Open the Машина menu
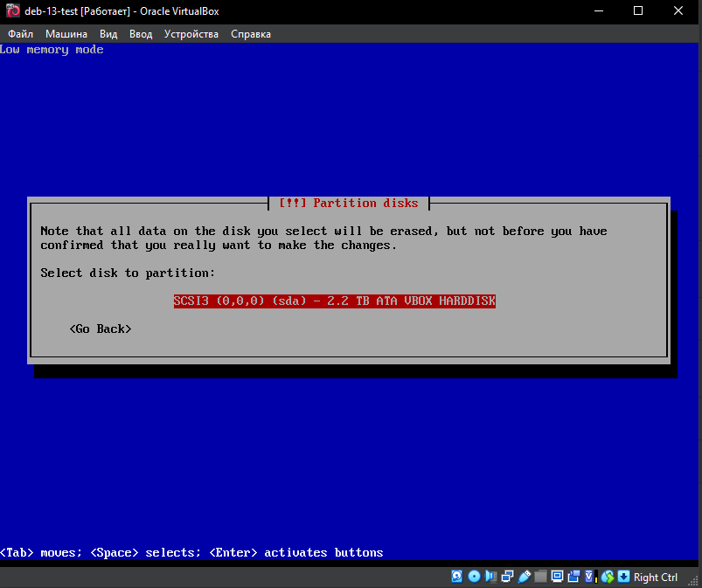This screenshot has width=702, height=588. tap(66, 34)
